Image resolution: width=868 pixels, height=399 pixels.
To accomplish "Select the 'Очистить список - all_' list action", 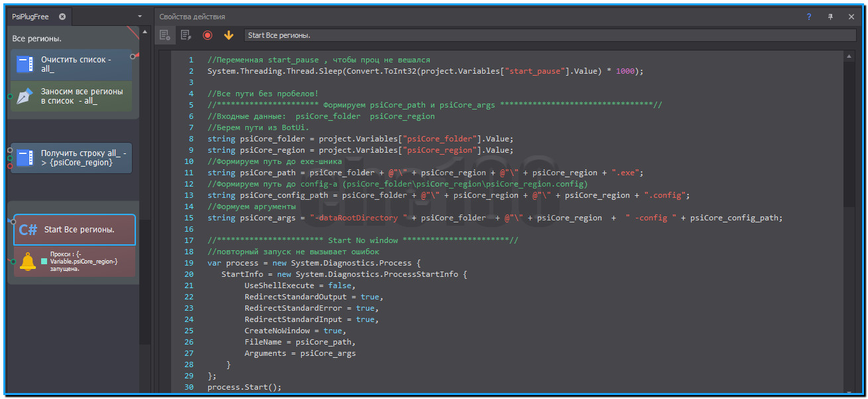I will [73, 64].
